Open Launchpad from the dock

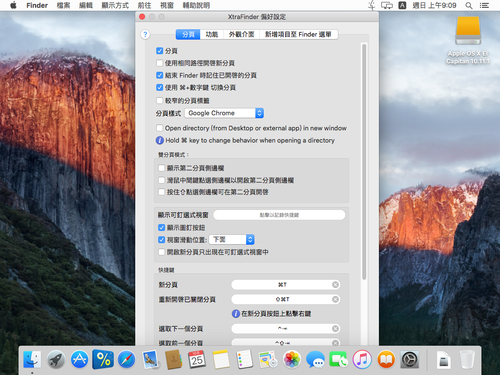tap(55, 360)
